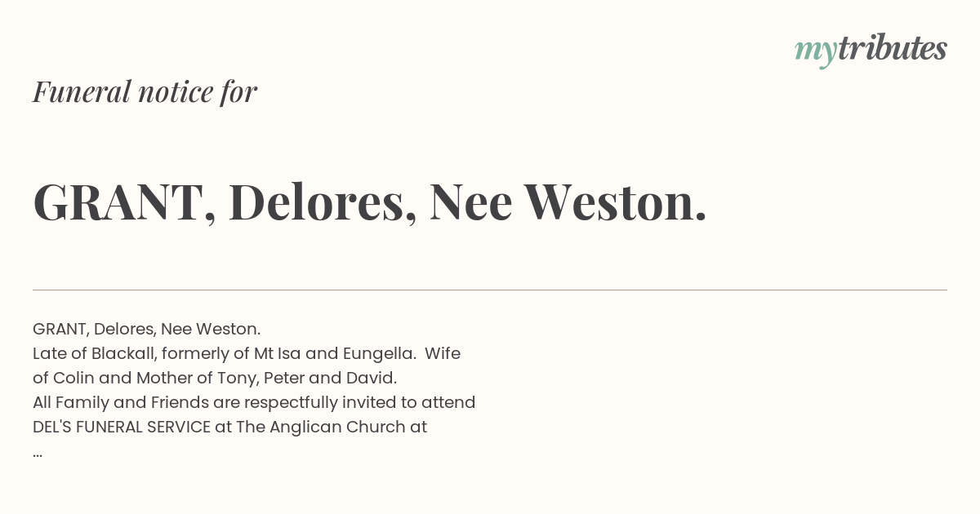Click the "Late of Blackall" text line

pos(247,353)
